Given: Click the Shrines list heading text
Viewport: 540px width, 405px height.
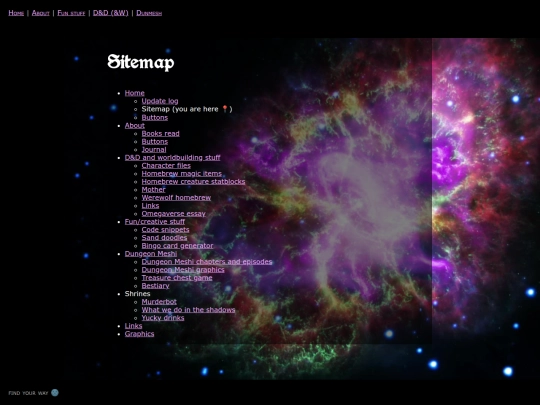Looking at the screenshot, I should [137, 294].
